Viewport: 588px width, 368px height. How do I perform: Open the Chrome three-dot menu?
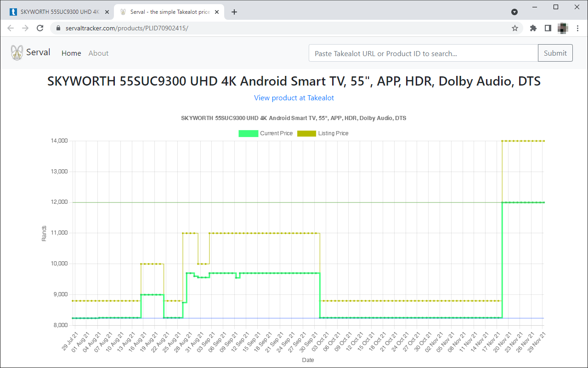pos(578,28)
